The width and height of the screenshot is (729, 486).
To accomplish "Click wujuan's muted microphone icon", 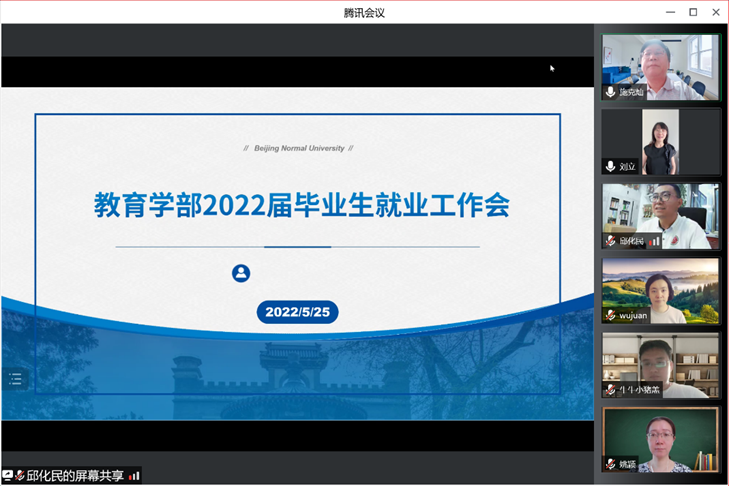I will pyautogui.click(x=610, y=315).
